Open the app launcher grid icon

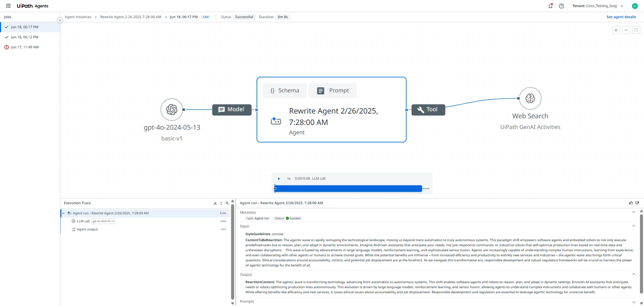click(x=8, y=6)
